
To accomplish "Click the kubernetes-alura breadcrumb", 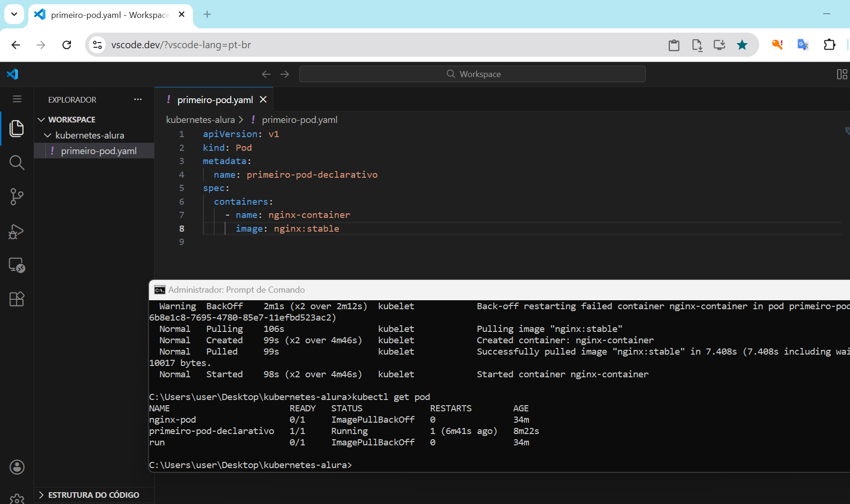I will coord(200,120).
